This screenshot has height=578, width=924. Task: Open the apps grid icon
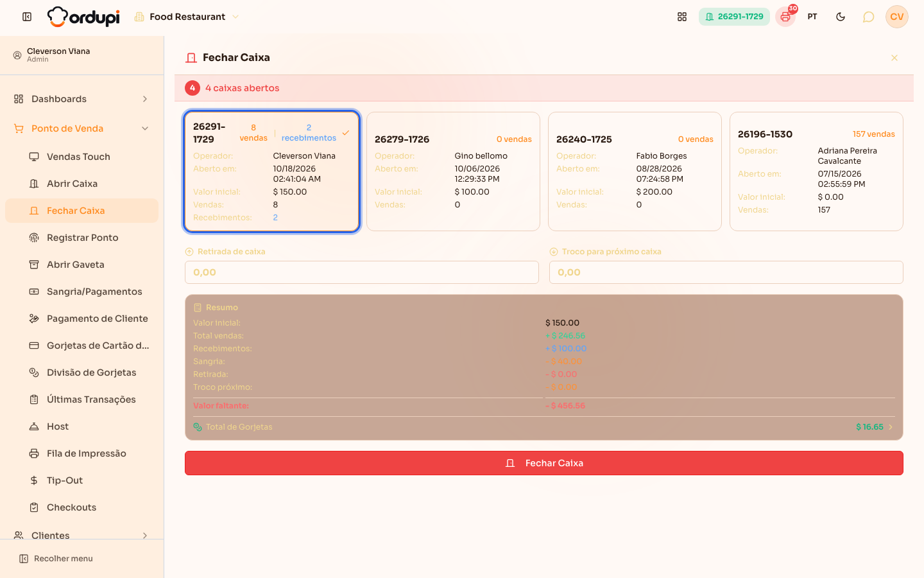click(682, 17)
